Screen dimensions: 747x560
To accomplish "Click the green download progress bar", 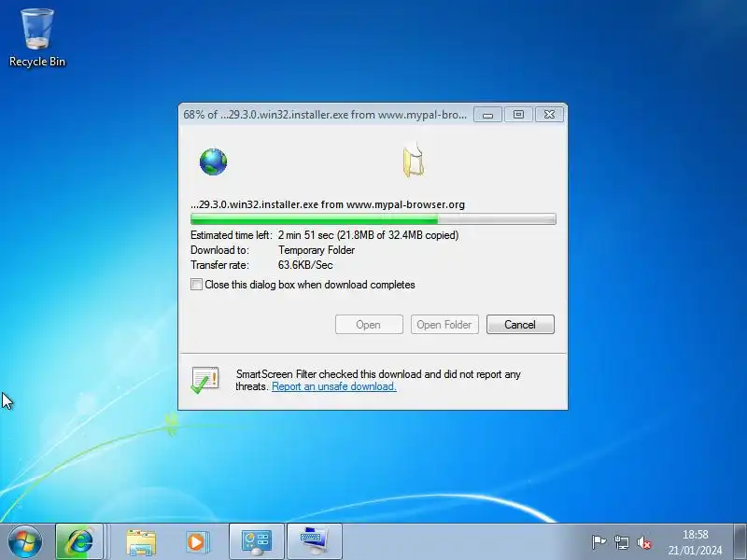I will tap(373, 219).
